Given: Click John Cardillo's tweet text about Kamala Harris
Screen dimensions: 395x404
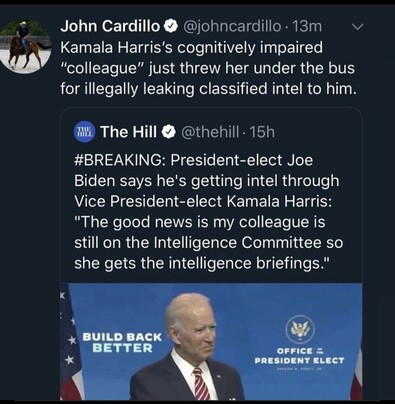Looking at the screenshot, I should click(208, 68).
